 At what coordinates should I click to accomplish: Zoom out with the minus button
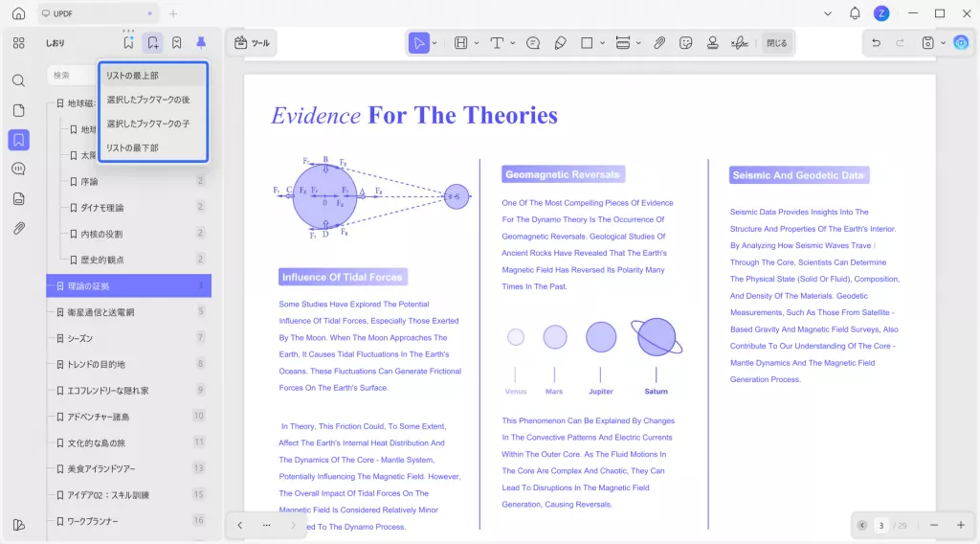click(934, 525)
